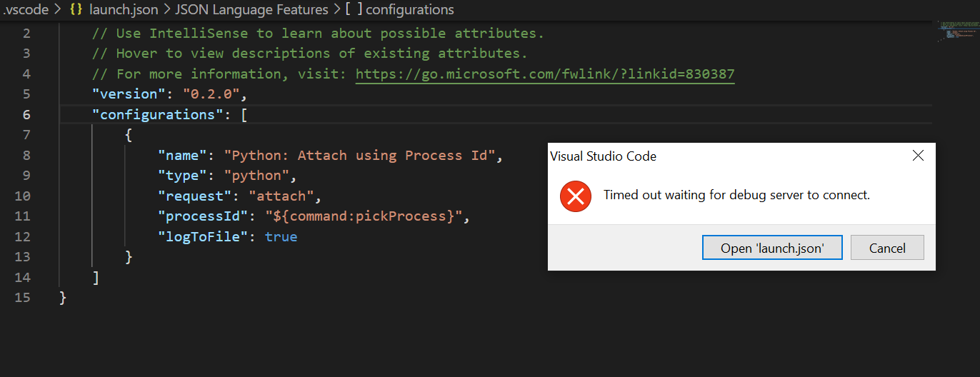This screenshot has width=980, height=377.
Task: Click the array brackets icon before configurations
Action: 354,10
